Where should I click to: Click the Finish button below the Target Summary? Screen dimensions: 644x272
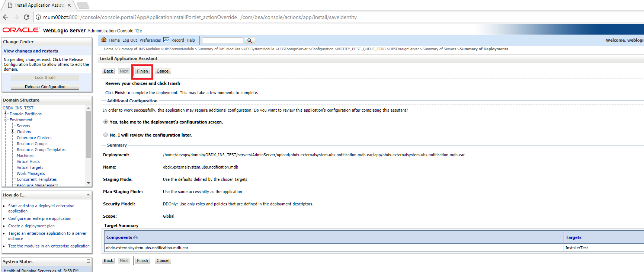click(x=142, y=260)
